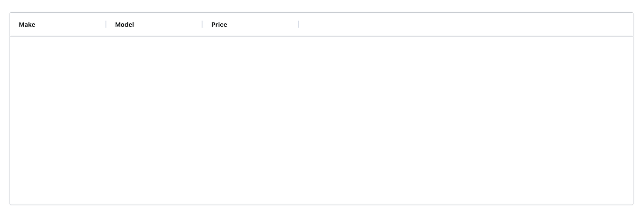Select the "Price" header label text
Screen dimensions: 644x217
[x=219, y=24]
